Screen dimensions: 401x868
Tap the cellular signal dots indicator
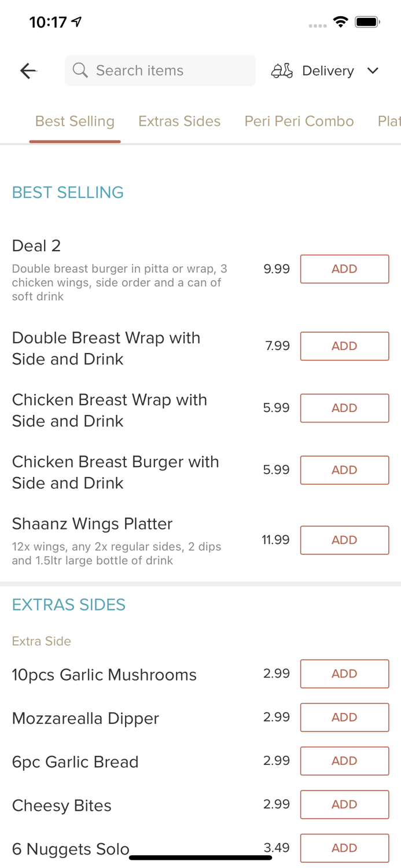(317, 25)
